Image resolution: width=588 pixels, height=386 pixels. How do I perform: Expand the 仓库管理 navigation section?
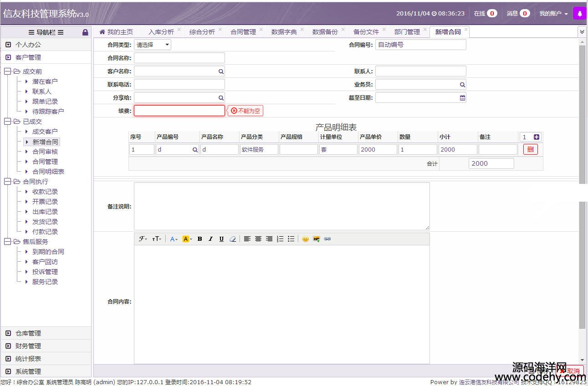pyautogui.click(x=28, y=333)
